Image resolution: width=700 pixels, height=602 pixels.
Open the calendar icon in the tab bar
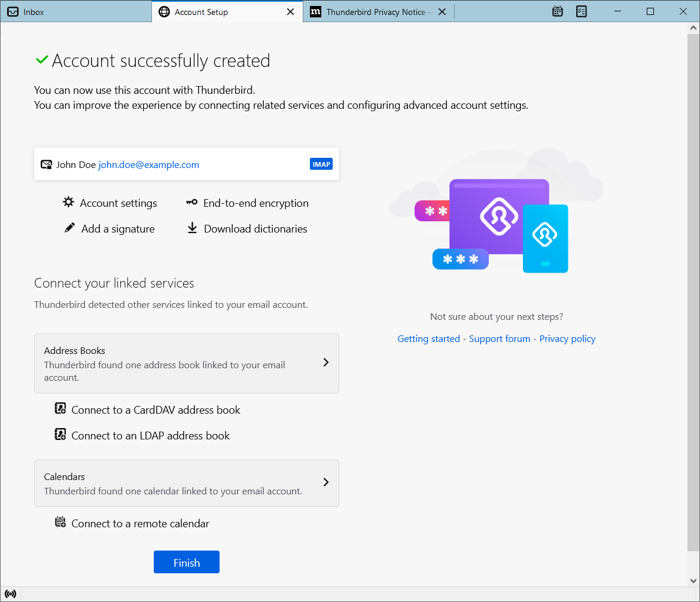click(558, 11)
